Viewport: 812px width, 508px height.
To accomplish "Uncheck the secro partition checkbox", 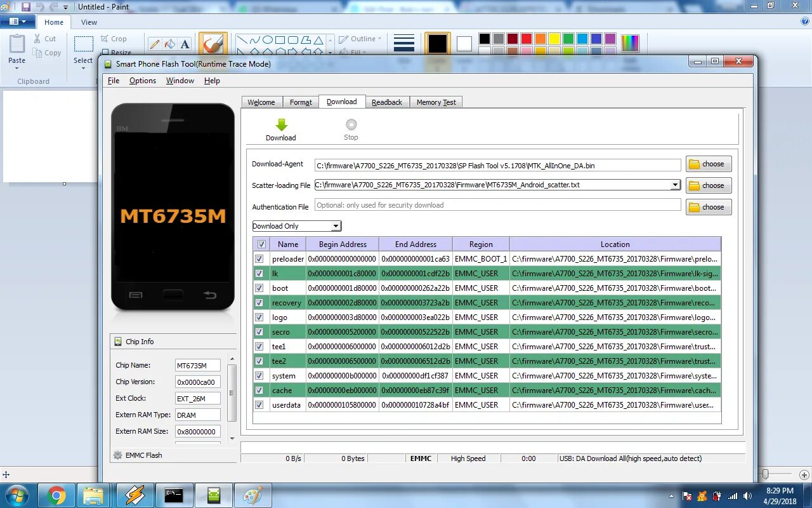I will [x=259, y=332].
